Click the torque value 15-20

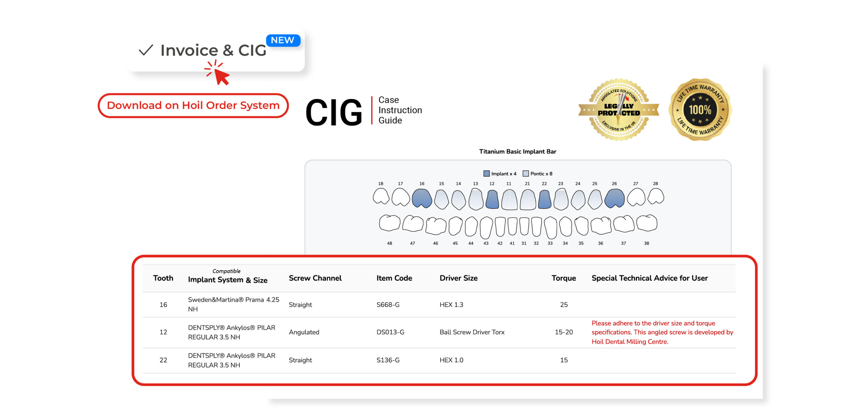tap(564, 332)
